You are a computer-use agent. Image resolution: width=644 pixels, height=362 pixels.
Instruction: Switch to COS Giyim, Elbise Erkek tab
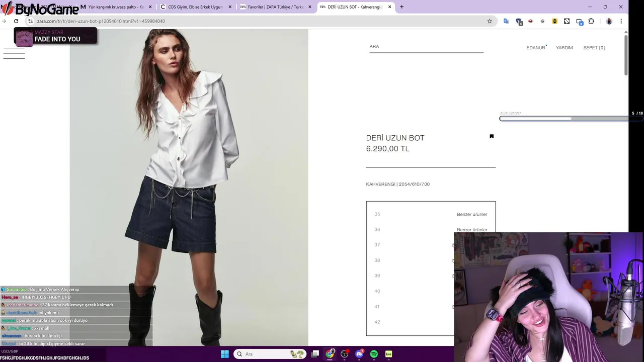[x=196, y=7]
